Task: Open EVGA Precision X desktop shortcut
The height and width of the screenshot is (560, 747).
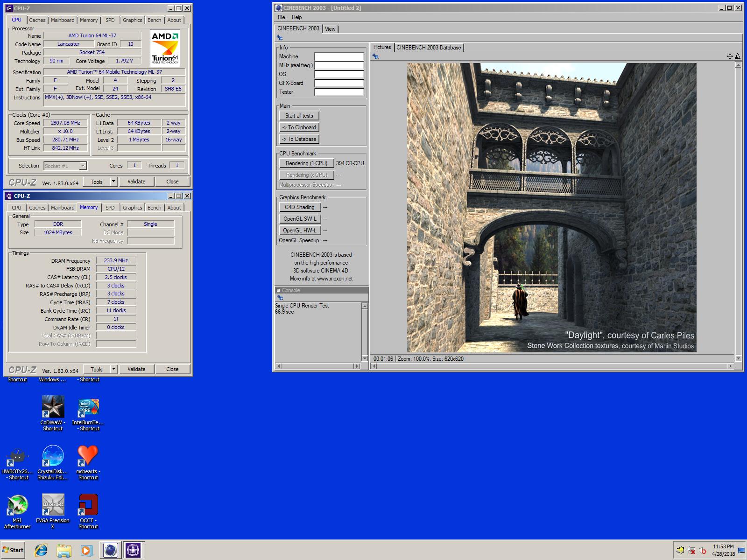Action: point(53,511)
